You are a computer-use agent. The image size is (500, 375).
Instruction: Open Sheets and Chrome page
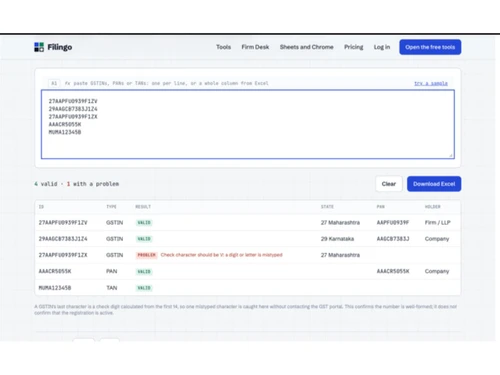point(306,47)
